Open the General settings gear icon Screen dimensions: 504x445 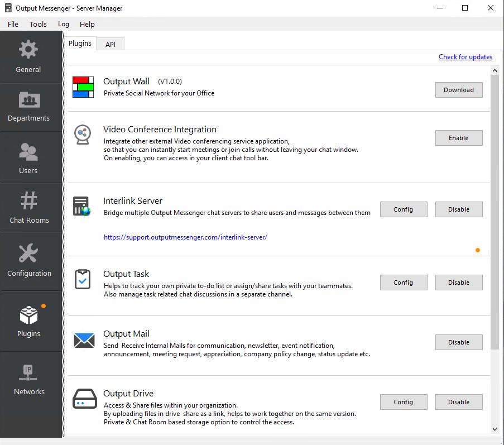pos(28,49)
